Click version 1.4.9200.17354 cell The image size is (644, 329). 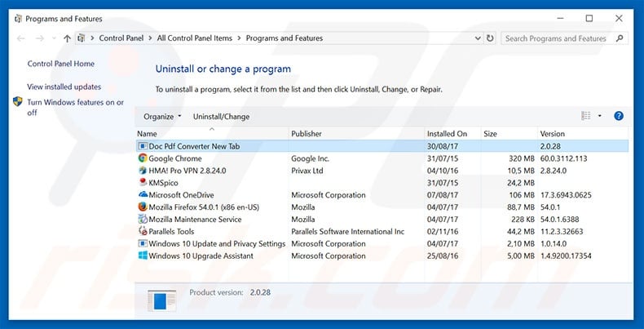[x=566, y=256]
